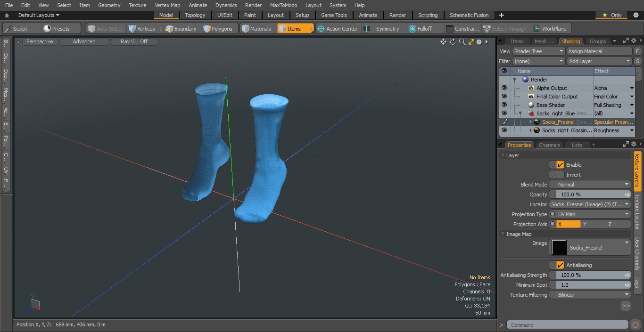
Task: Hide the Base Shader layer
Action: 504,105
